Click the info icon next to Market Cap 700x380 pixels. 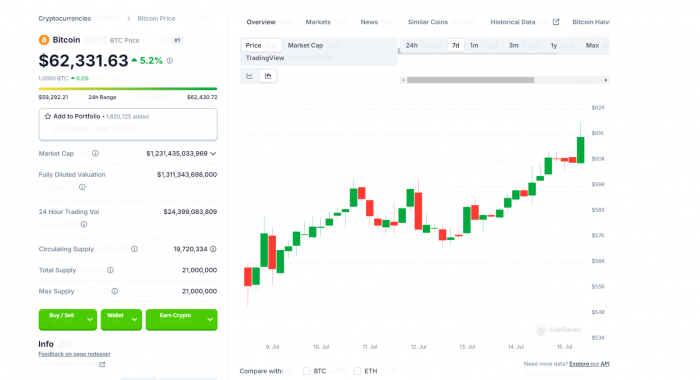click(x=95, y=154)
